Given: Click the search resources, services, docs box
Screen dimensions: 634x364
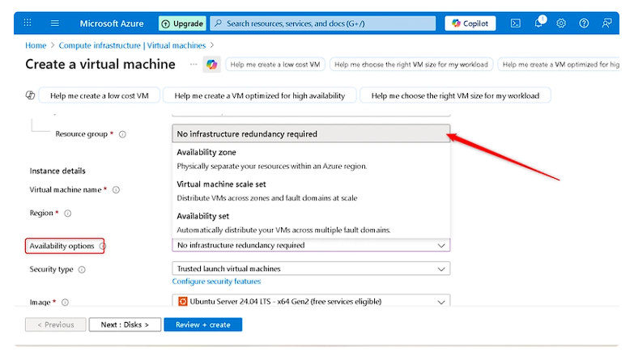Looking at the screenshot, I should (323, 23).
